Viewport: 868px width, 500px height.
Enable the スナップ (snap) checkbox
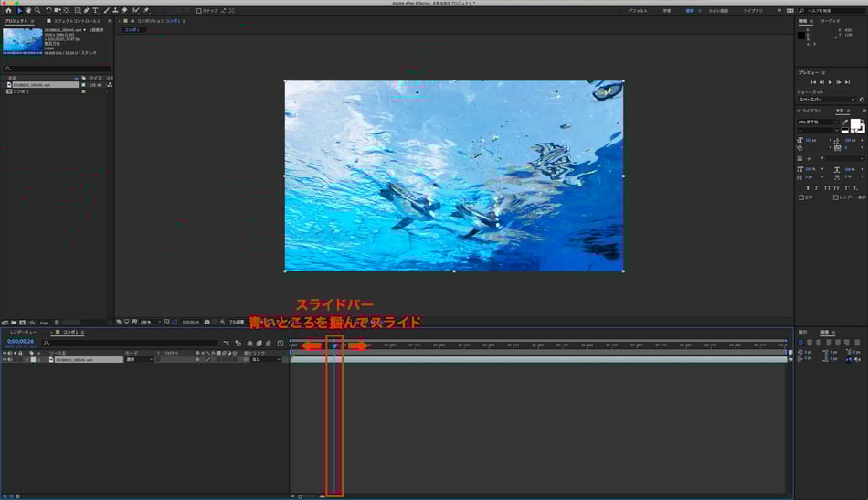[199, 11]
